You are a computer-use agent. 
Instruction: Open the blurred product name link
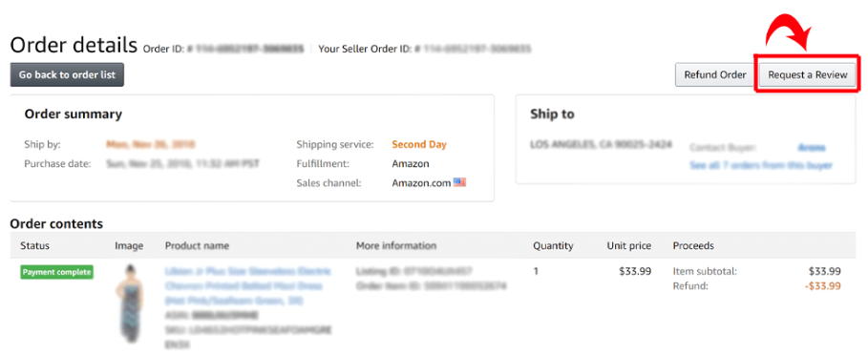point(248,286)
